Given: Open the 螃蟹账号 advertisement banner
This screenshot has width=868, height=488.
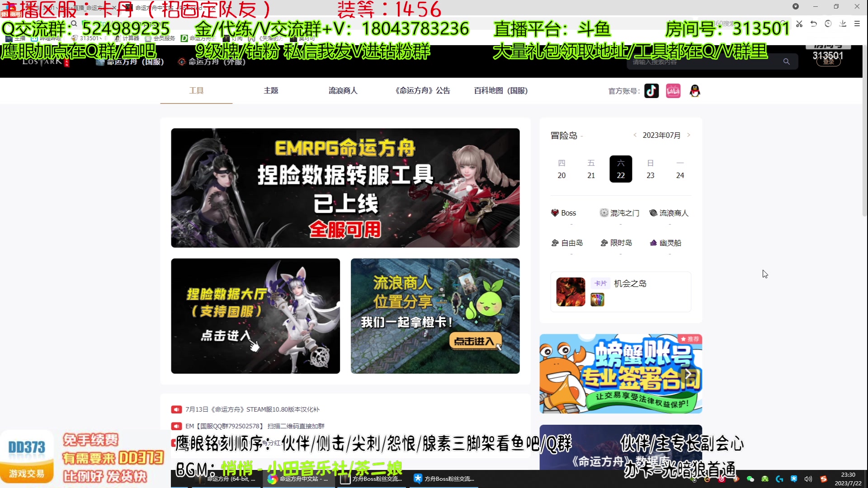Looking at the screenshot, I should tap(620, 374).
